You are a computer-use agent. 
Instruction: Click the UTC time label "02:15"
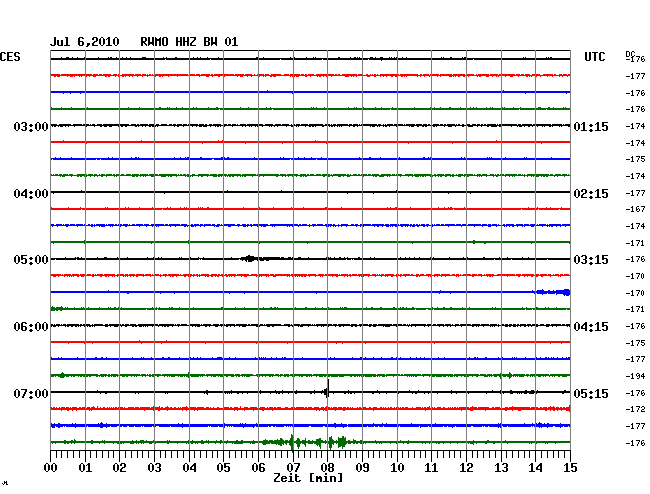[x=591, y=194]
